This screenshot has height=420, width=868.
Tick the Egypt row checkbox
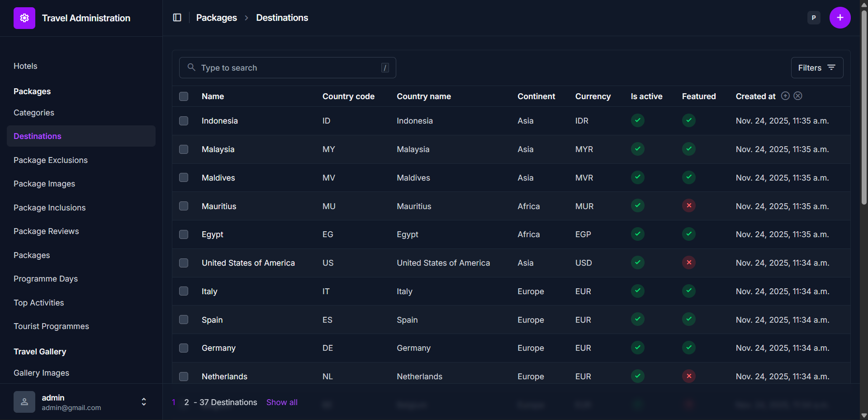(x=184, y=234)
